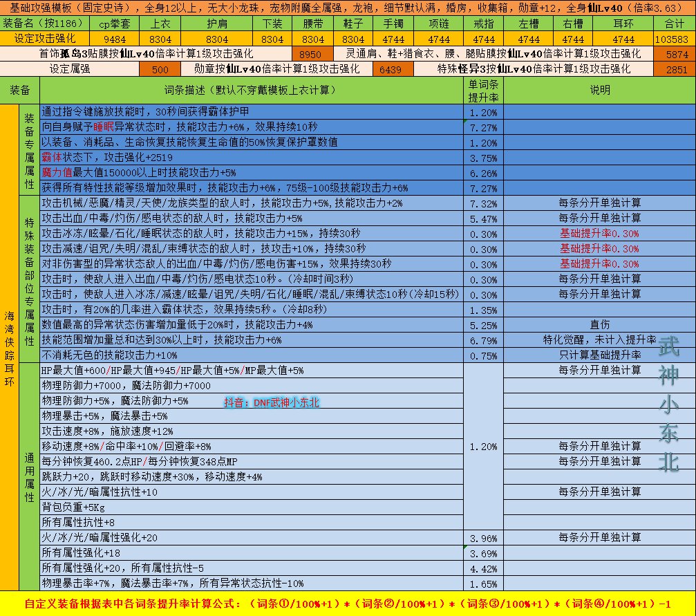Screen dimensions: 696x616
Task: Select the '上衣' header cell
Action: (x=160, y=24)
